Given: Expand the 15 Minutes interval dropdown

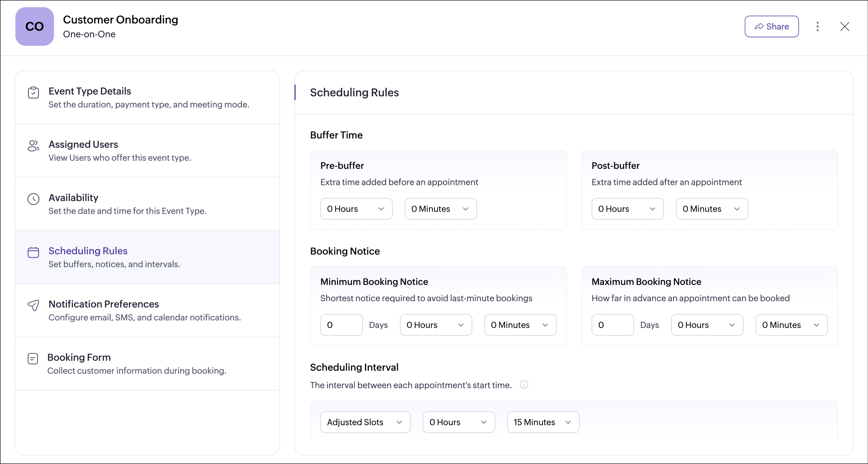Looking at the screenshot, I should 542,422.
